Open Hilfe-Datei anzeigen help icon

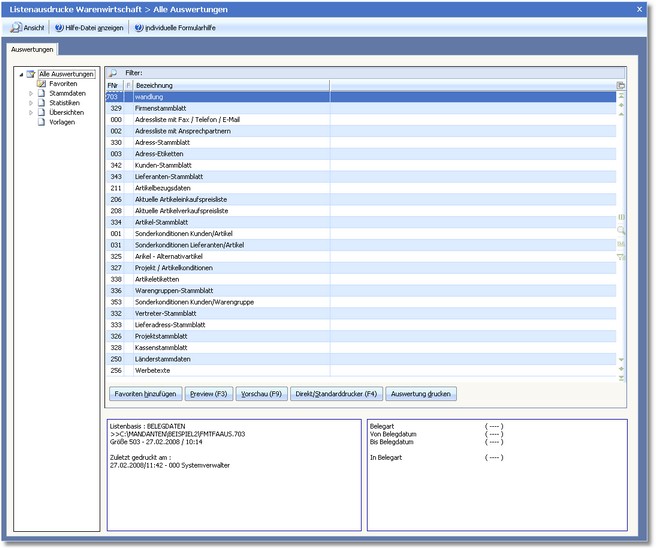(x=60, y=27)
